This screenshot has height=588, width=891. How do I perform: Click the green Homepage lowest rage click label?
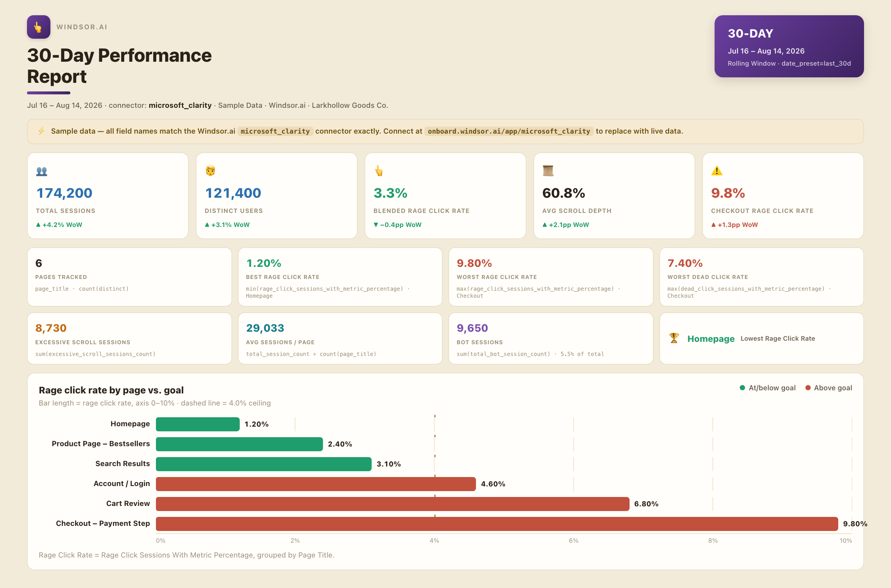pos(711,339)
